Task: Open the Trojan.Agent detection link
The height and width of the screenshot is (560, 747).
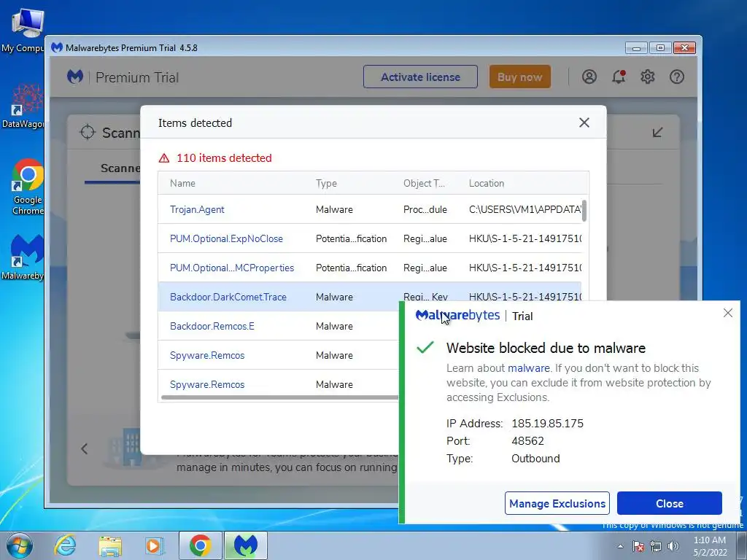Action: 197,209
